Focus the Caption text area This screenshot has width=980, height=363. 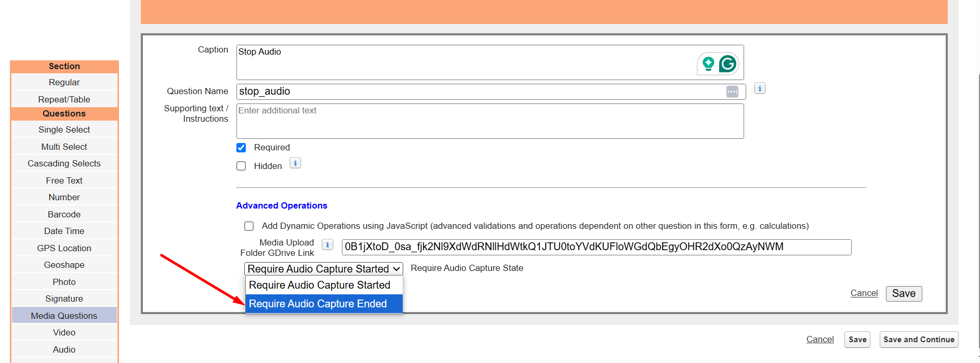tap(490, 62)
